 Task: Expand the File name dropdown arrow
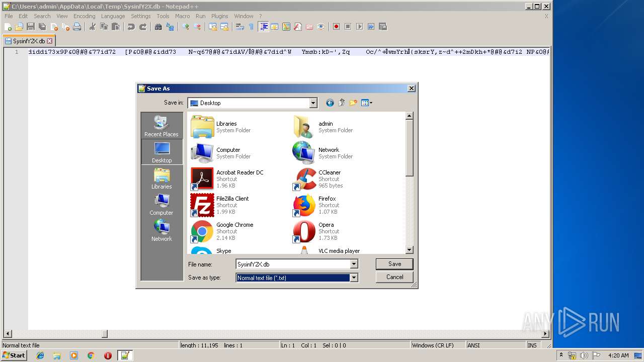(354, 264)
